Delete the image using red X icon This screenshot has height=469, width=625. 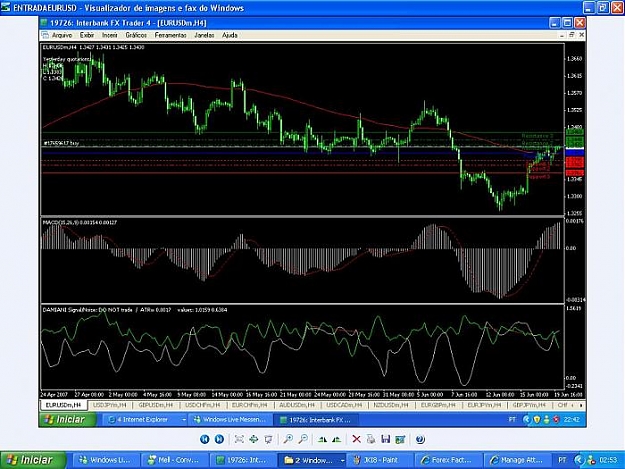point(356,439)
